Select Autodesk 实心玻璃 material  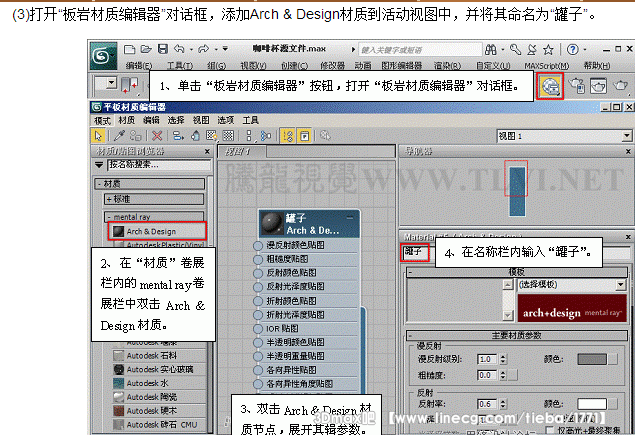coord(159,369)
